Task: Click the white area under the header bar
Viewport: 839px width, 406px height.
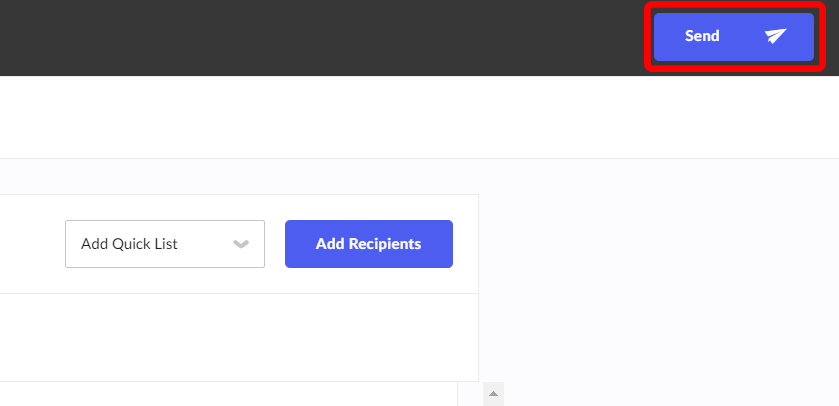Action: click(420, 117)
